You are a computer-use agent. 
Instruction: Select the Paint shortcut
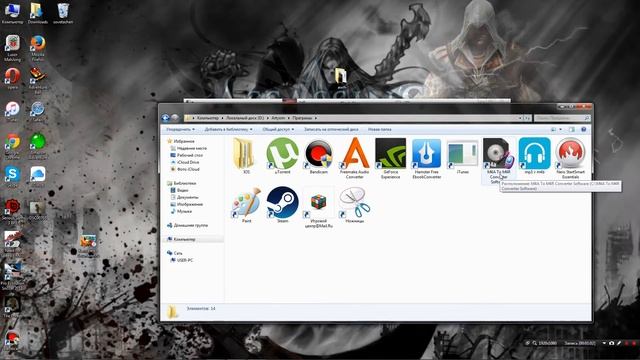point(246,205)
